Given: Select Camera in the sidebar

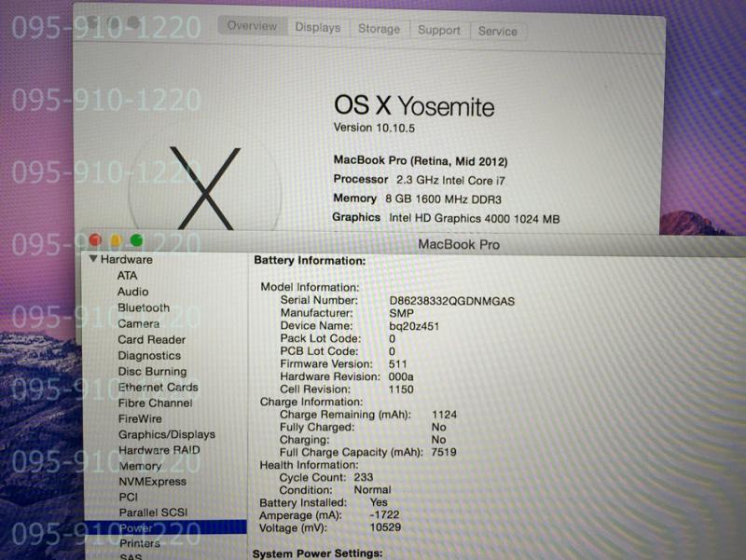Looking at the screenshot, I should pyautogui.click(x=138, y=323).
